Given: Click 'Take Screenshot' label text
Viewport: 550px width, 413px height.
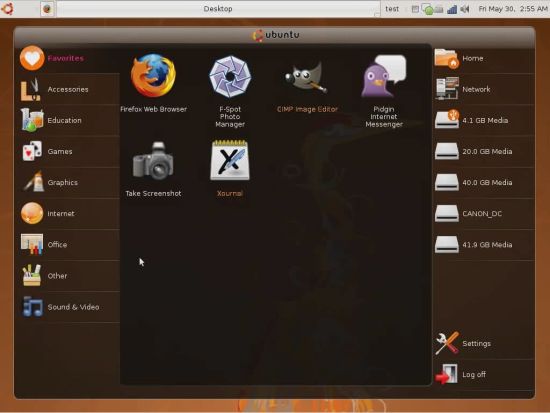Looking at the screenshot, I should click(x=153, y=193).
